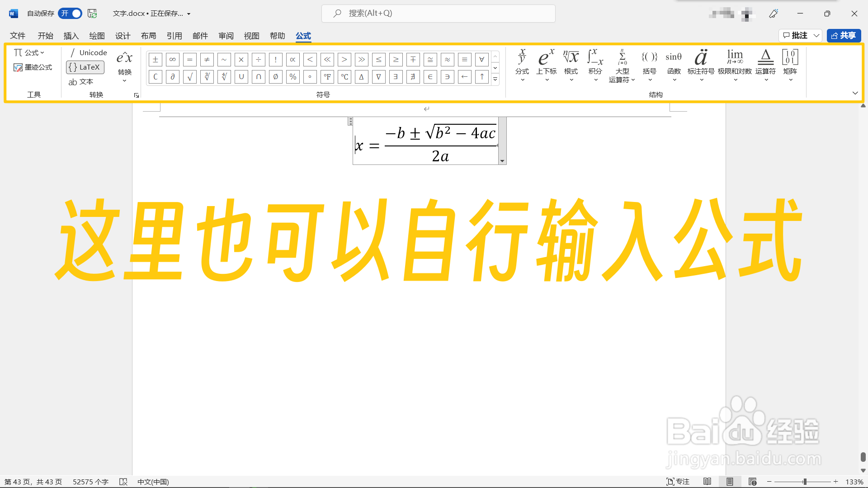
Task: Open the spelling check status icon
Action: [x=123, y=482]
